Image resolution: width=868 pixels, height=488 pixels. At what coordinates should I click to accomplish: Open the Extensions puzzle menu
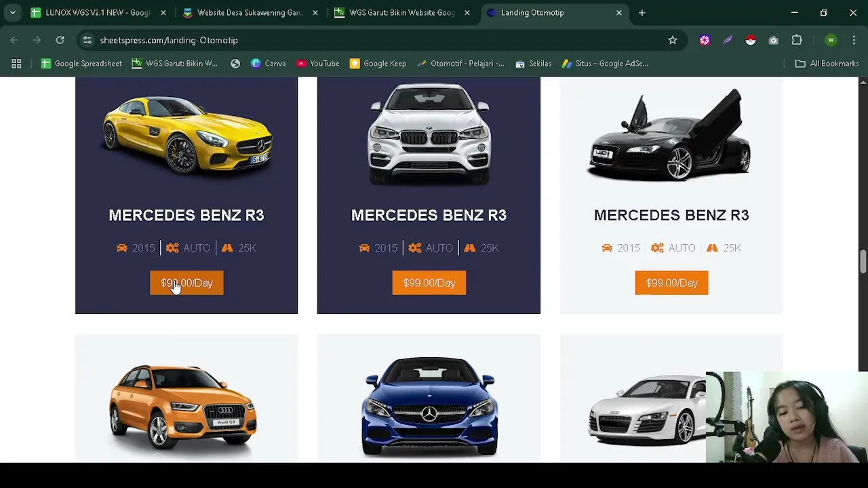797,40
